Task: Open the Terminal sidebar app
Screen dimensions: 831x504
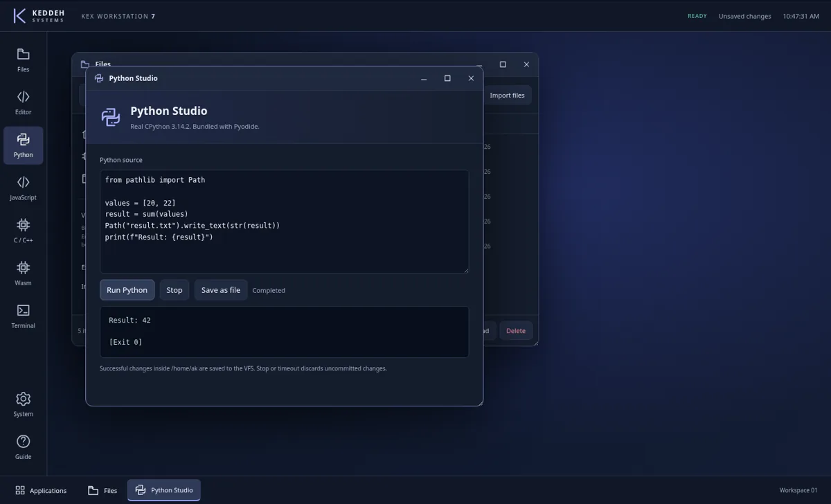Action: point(23,316)
